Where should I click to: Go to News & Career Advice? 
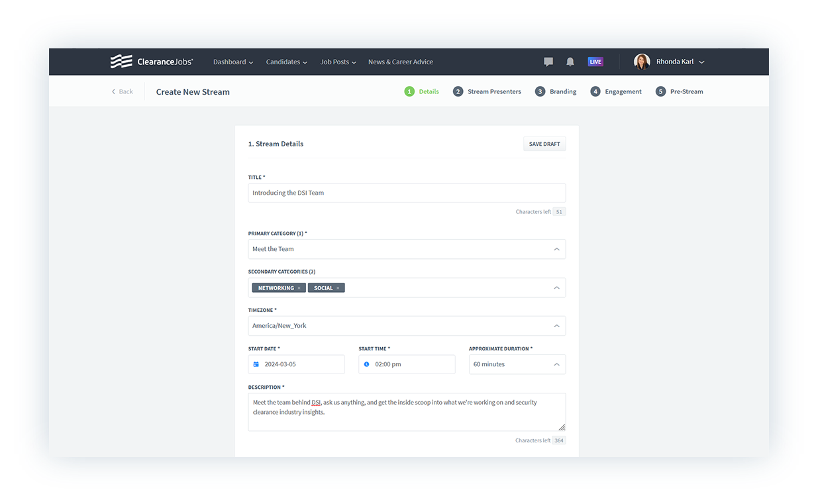(x=401, y=62)
